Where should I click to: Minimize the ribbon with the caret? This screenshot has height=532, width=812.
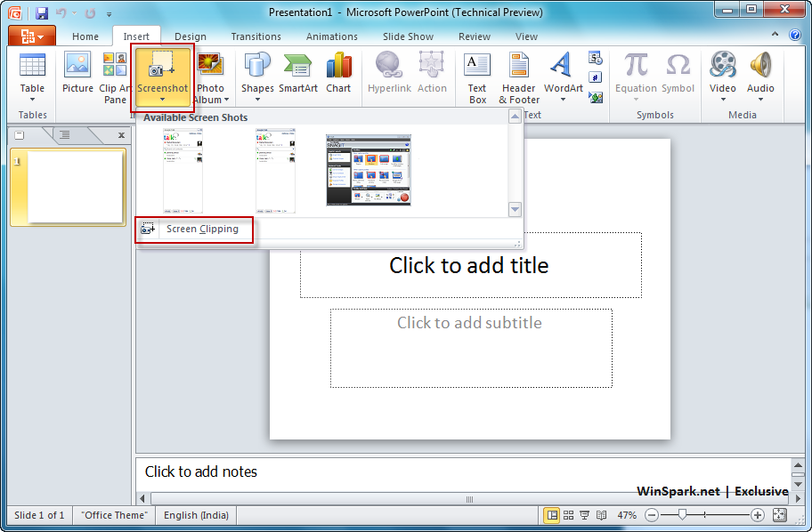(775, 34)
